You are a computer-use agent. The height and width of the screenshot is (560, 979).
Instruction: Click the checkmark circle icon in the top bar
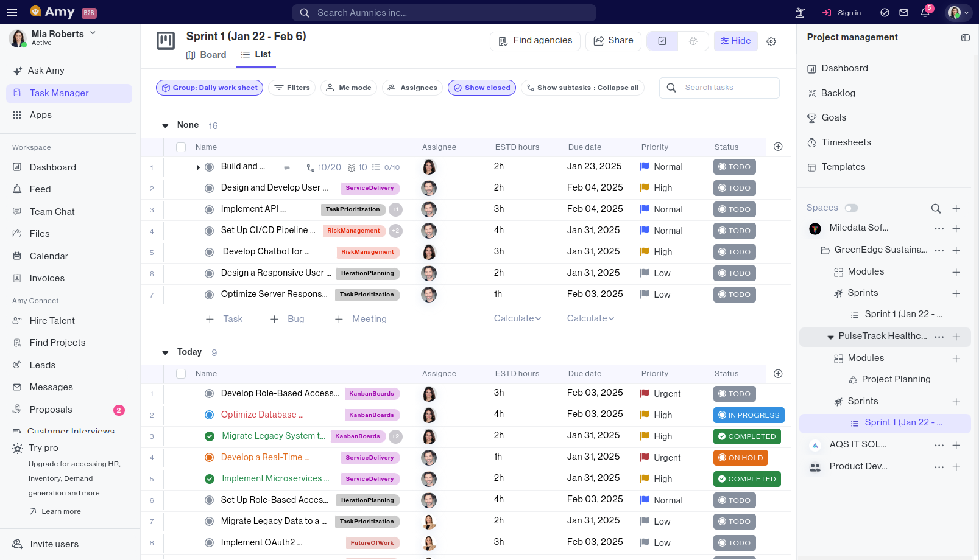point(885,13)
